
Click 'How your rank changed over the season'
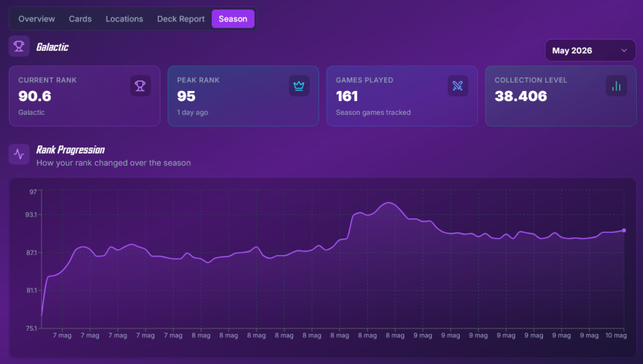point(114,163)
